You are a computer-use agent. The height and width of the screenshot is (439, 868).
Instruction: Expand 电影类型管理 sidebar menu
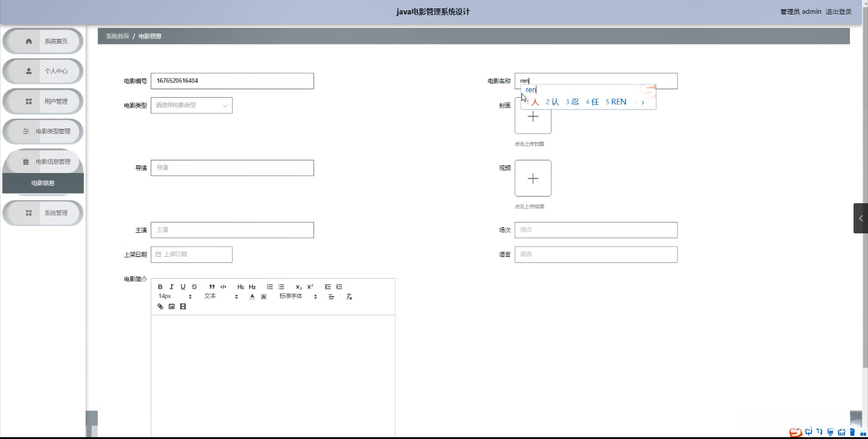pos(43,131)
